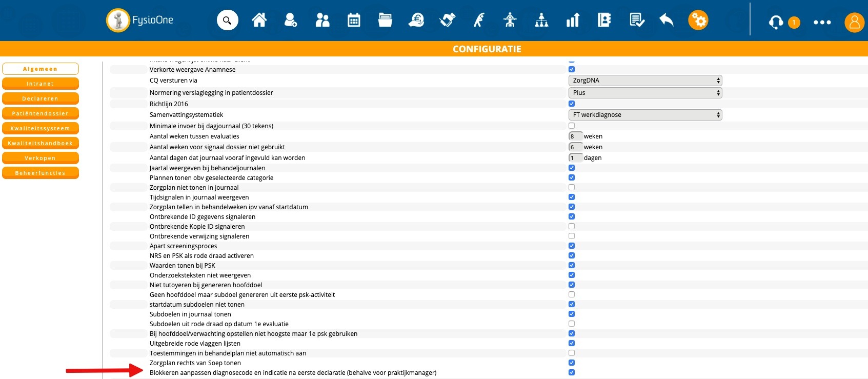
Task: Click the bar chart statistics icon
Action: [x=573, y=21]
